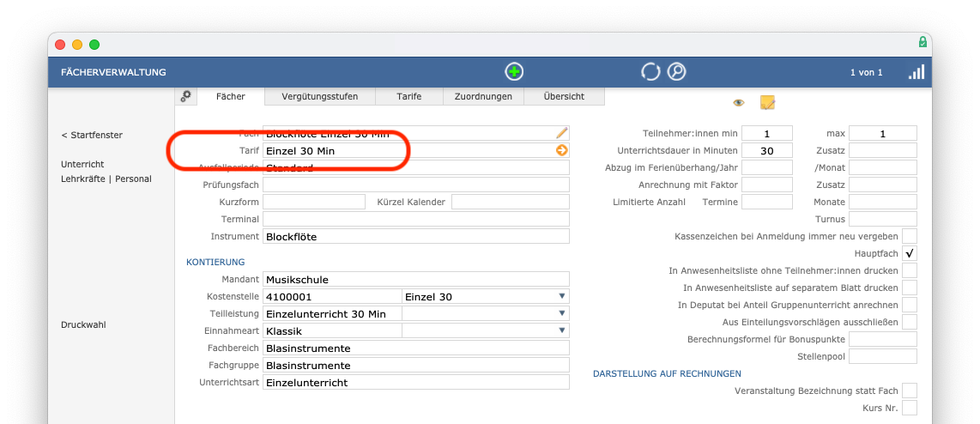Select the Übersicht tab
The image size is (980, 424).
point(564,96)
